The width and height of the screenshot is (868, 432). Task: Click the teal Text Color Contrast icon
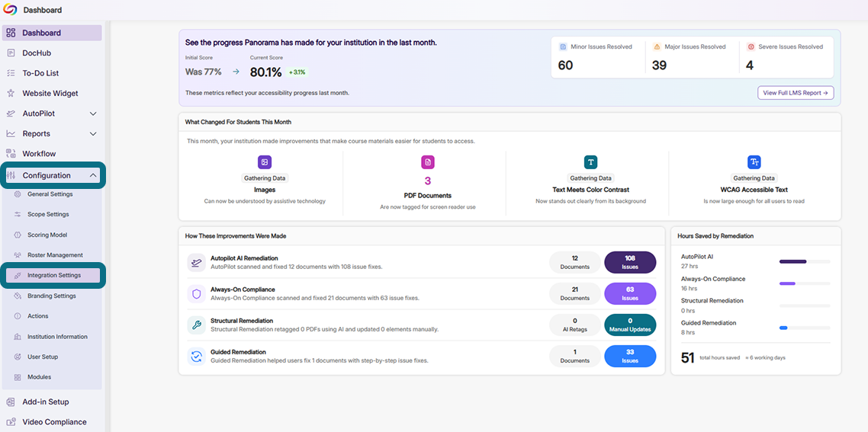[590, 162]
